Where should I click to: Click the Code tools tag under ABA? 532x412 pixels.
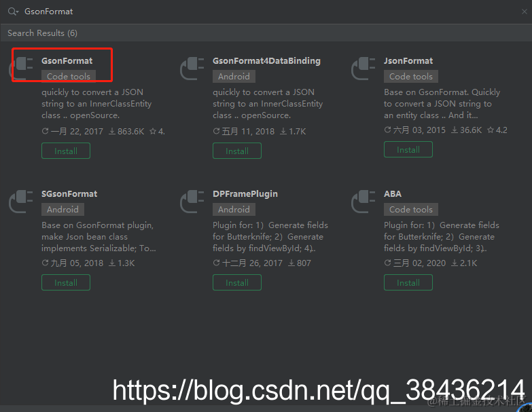coord(411,209)
